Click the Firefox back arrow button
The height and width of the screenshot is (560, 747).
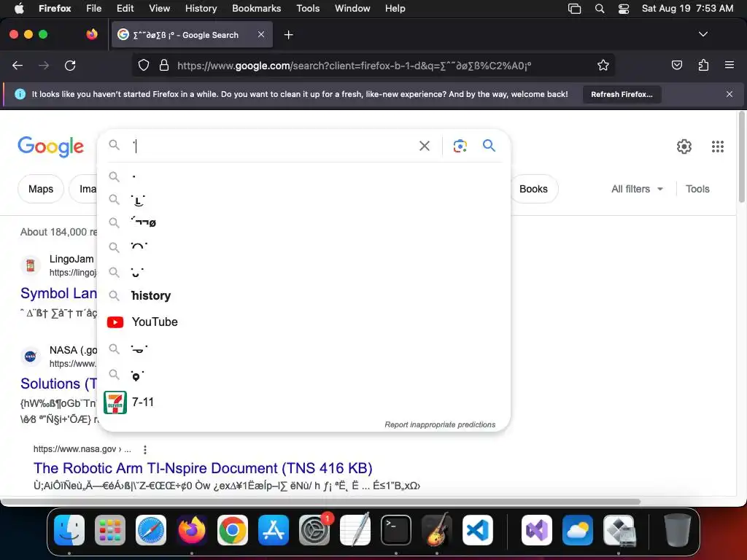click(18, 65)
